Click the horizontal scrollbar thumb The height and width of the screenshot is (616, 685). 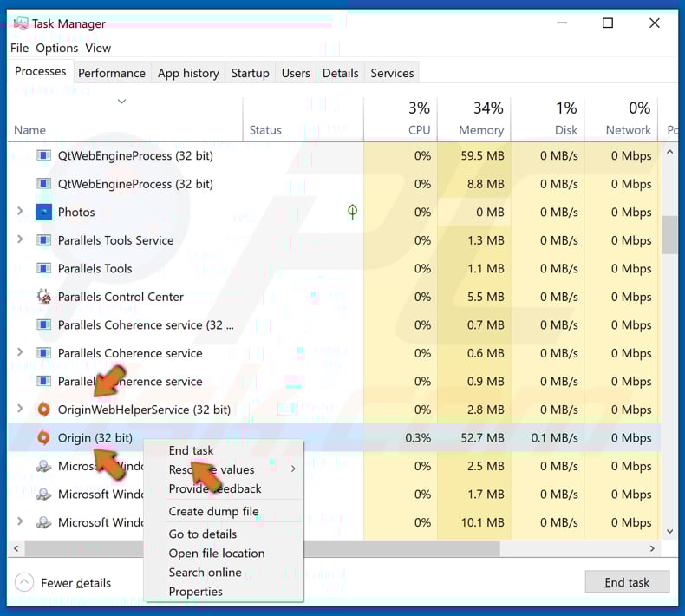262,548
